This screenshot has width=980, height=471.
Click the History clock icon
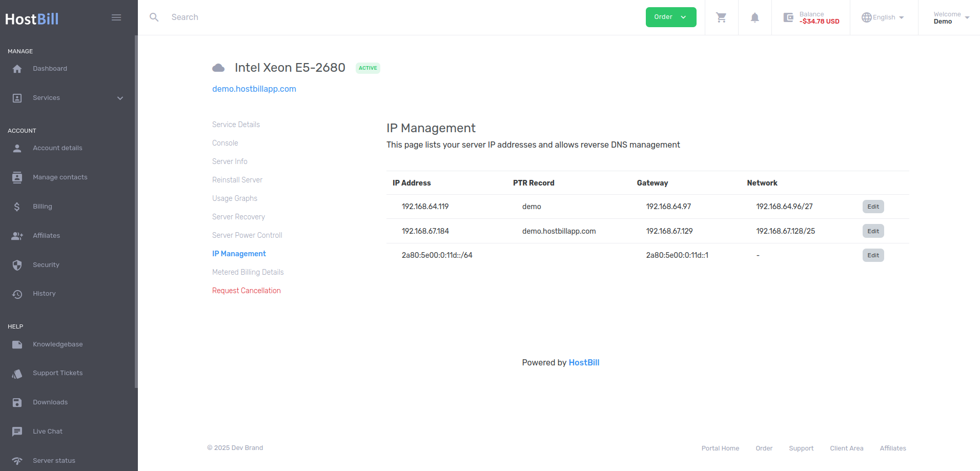click(x=17, y=294)
